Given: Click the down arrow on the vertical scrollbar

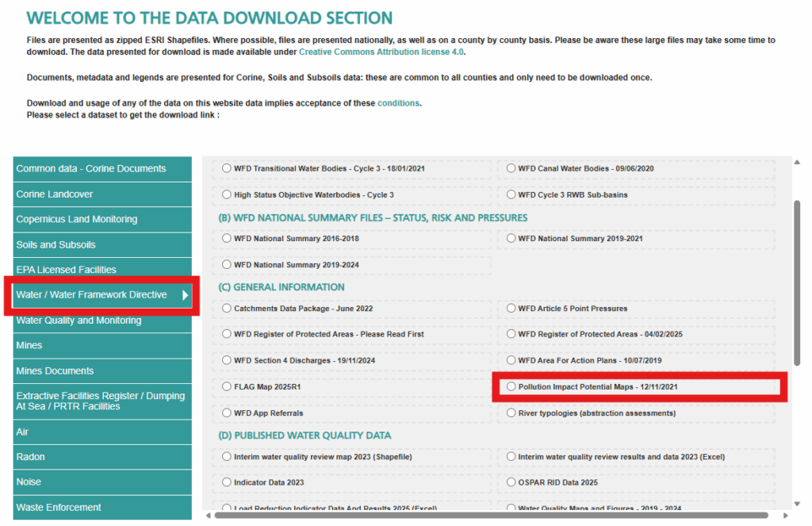Looking at the screenshot, I should pyautogui.click(x=795, y=503).
